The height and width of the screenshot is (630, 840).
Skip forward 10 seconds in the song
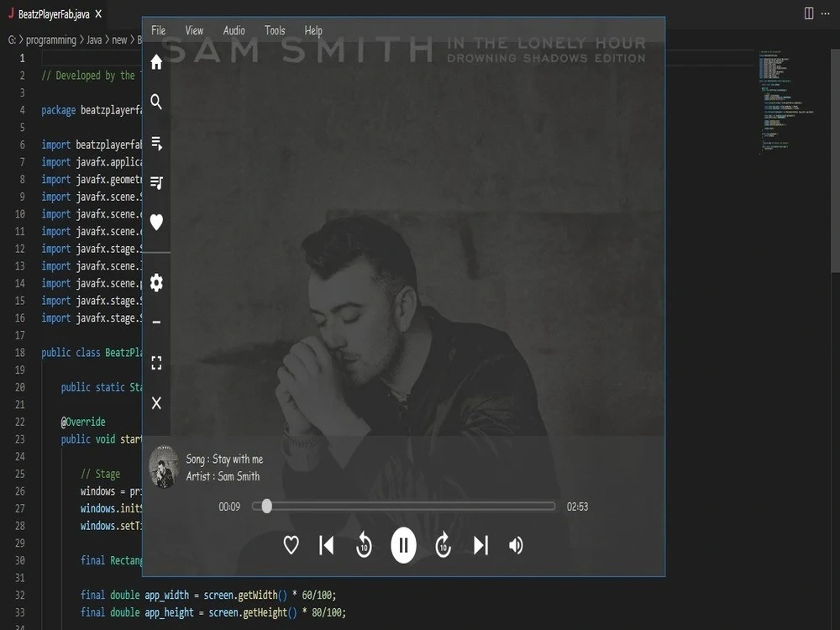[x=443, y=544]
